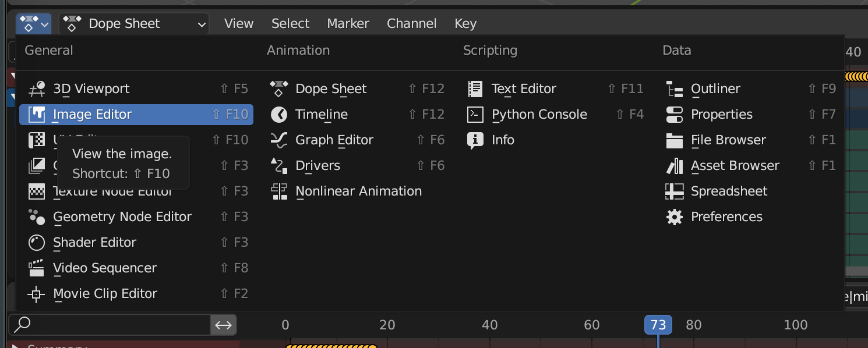Open the Python Console icon

tap(475, 115)
